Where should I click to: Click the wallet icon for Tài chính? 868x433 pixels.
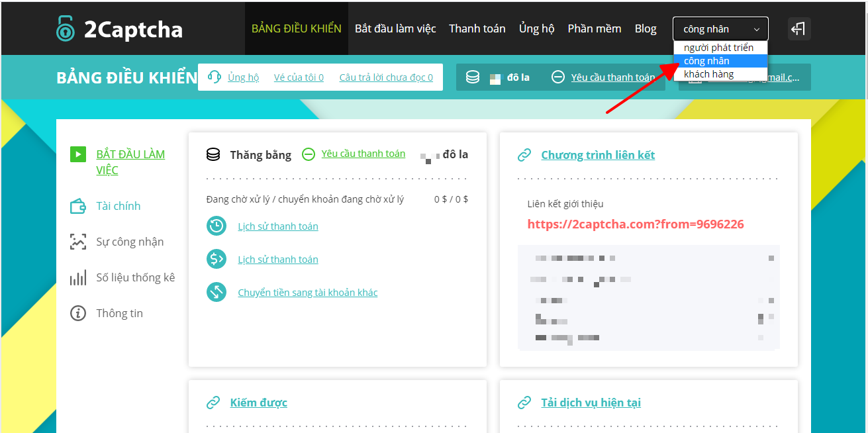pos(78,206)
